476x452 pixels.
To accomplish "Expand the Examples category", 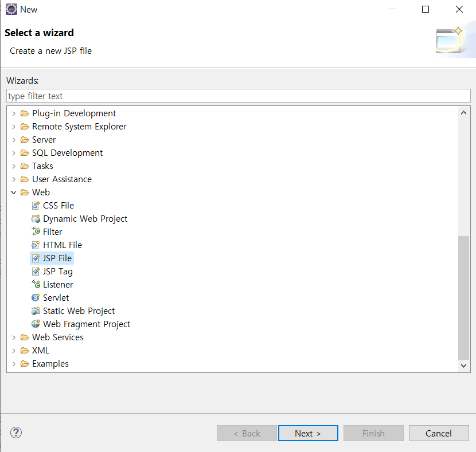I will click(14, 364).
